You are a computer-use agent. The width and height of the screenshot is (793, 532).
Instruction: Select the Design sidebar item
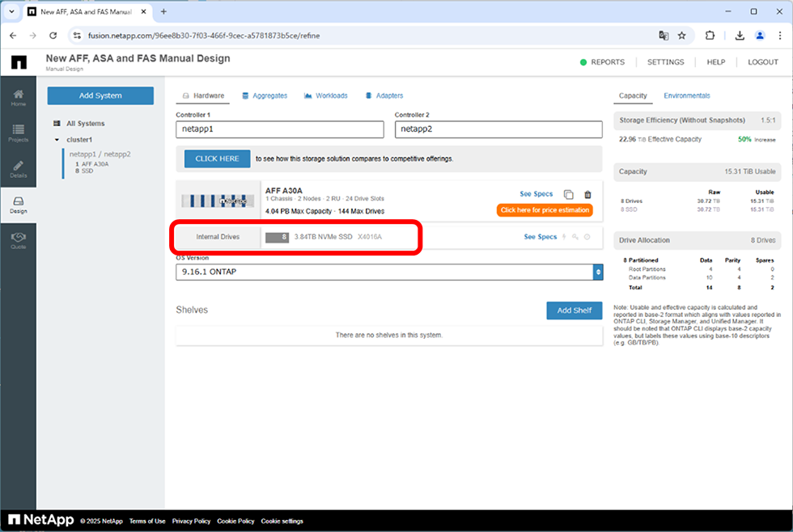[x=18, y=205]
